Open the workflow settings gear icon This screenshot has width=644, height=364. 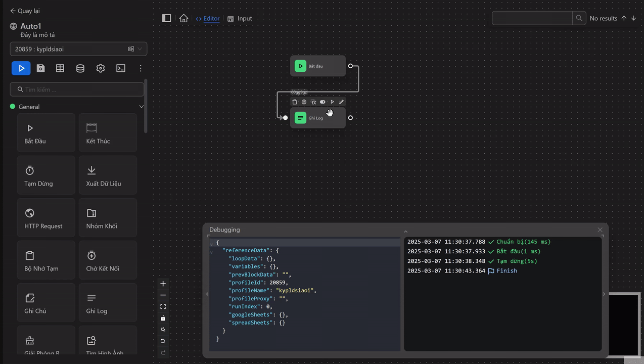coord(100,68)
